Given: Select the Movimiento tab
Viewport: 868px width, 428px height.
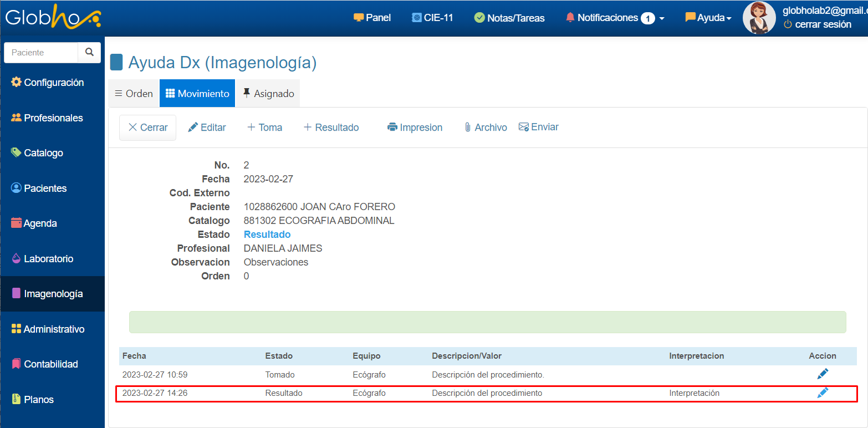Looking at the screenshot, I should coord(197,94).
